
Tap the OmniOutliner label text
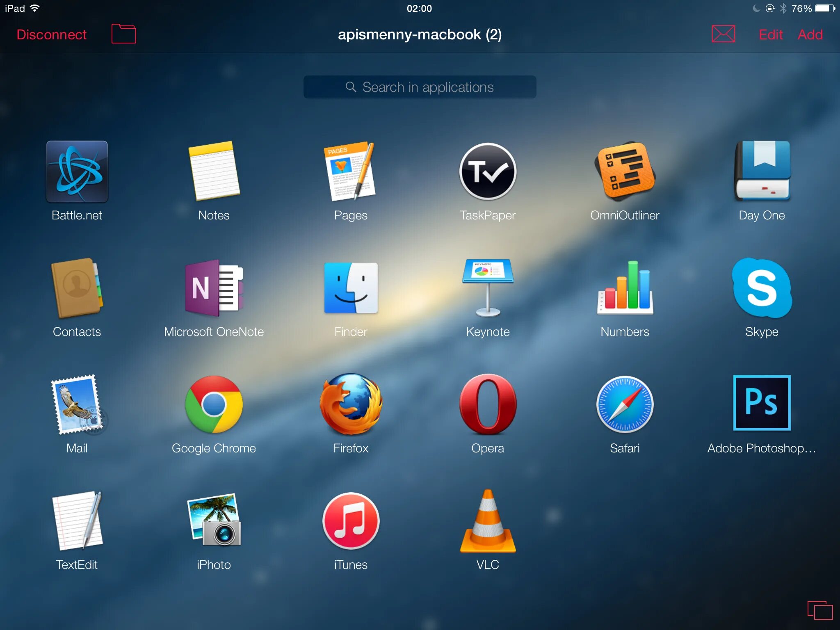(625, 215)
